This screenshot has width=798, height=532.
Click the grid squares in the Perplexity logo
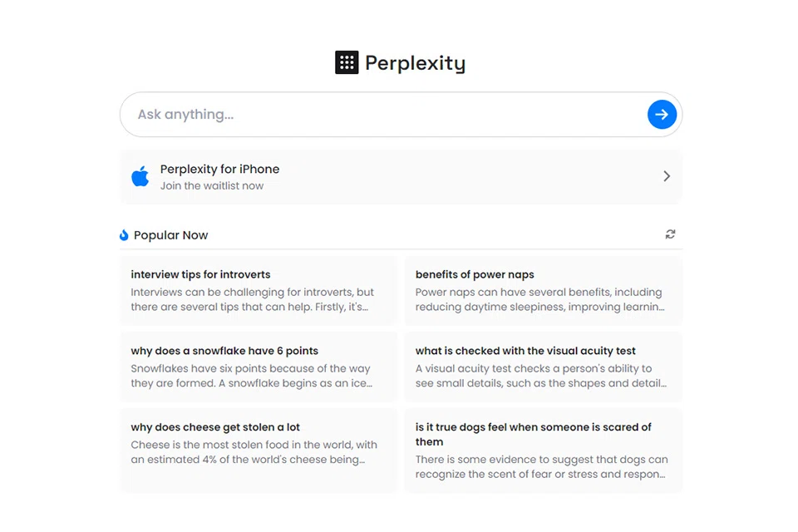(x=347, y=62)
